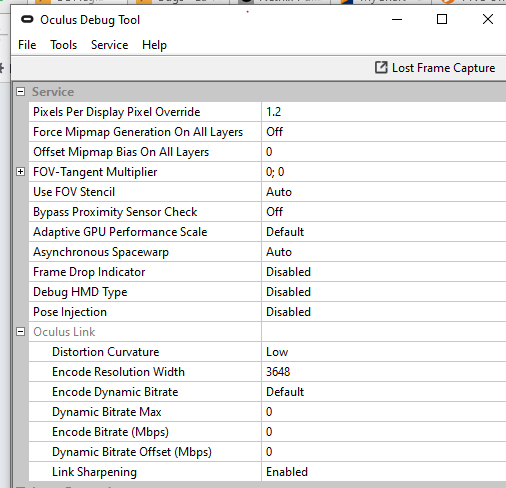The width and height of the screenshot is (506, 488).
Task: Collapse the Oculus Link group
Action: coord(21,332)
